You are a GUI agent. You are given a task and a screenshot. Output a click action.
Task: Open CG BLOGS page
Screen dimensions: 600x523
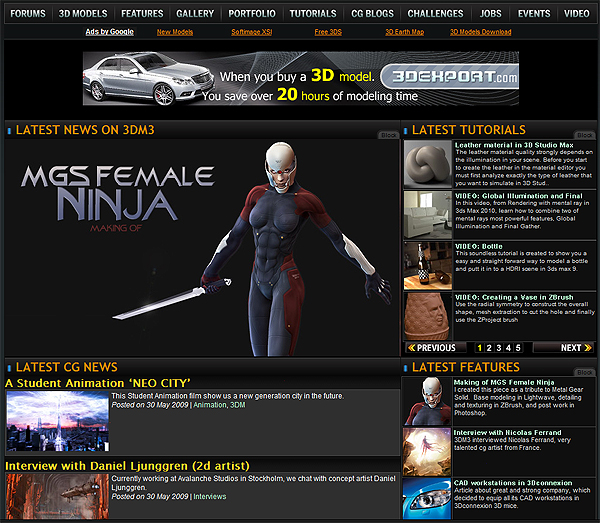tap(372, 14)
